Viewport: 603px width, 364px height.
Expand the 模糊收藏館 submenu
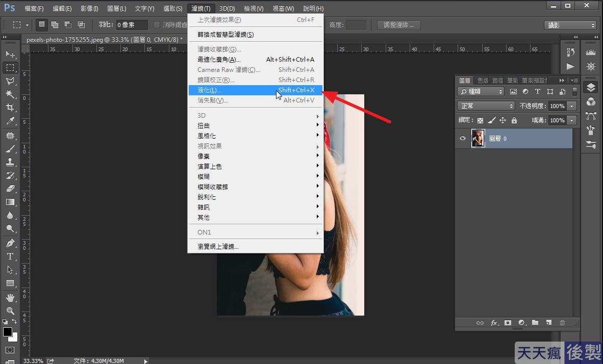click(256, 187)
